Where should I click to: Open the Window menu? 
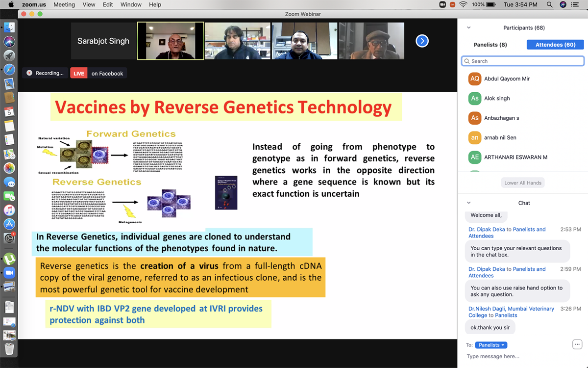(131, 4)
